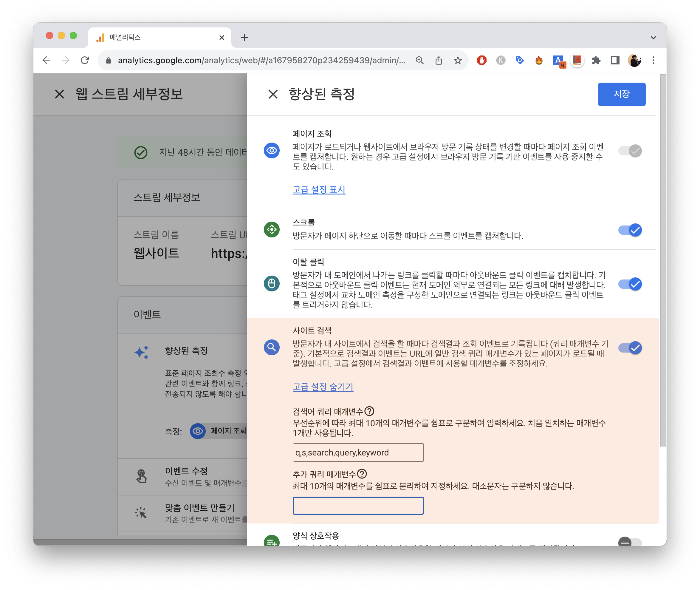Collapse settings via 고급 설정 숨기기
Screen dimensions: 700x590
tap(323, 387)
